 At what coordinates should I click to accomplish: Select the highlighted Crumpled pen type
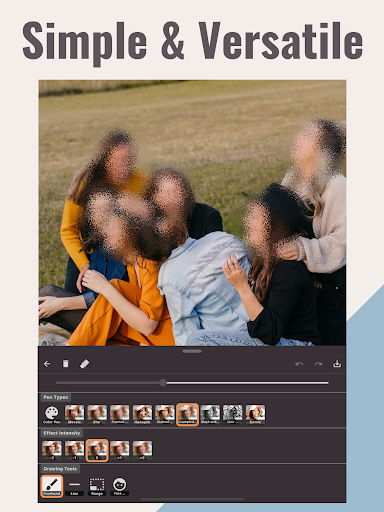point(188,414)
